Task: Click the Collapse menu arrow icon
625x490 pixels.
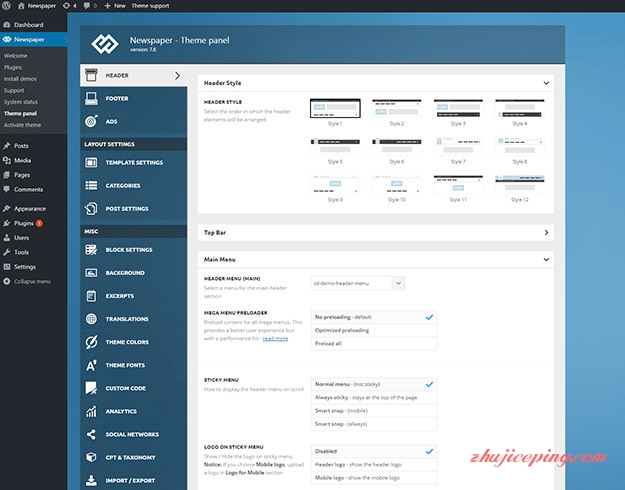Action: coord(6,281)
